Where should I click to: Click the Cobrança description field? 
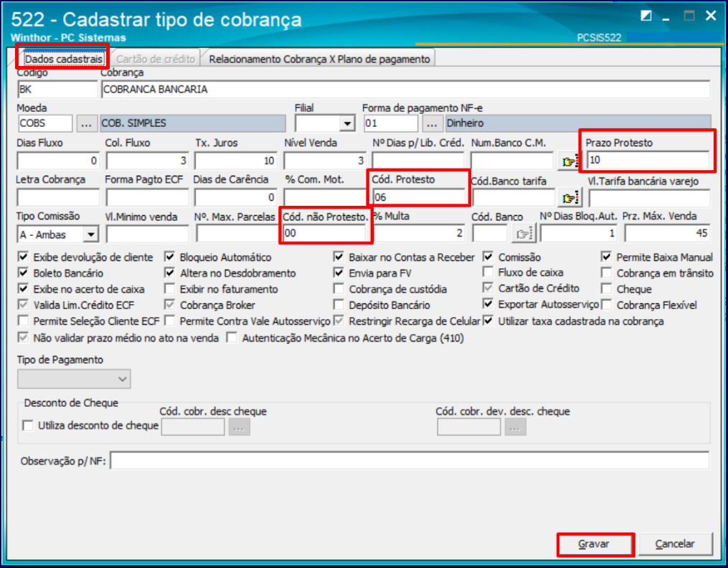(x=405, y=89)
